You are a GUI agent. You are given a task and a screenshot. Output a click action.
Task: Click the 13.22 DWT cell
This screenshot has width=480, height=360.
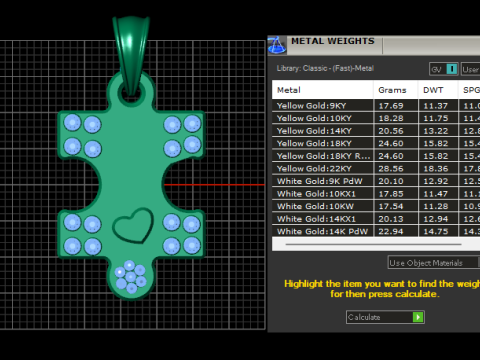pos(438,131)
